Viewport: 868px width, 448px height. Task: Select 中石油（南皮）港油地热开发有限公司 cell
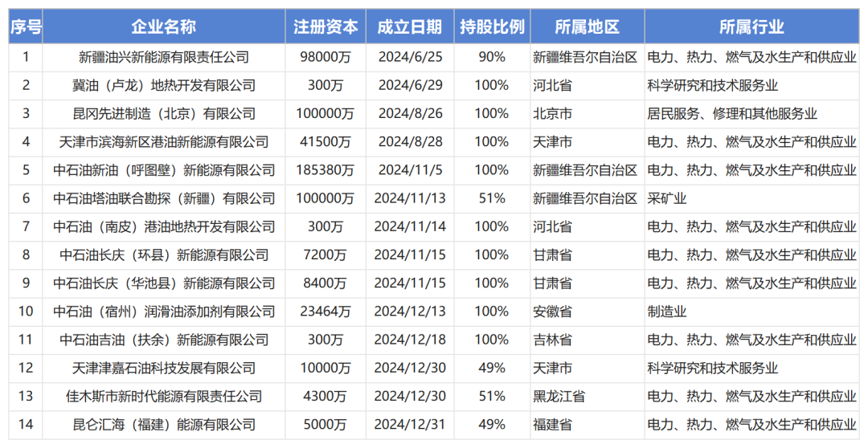[164, 226]
